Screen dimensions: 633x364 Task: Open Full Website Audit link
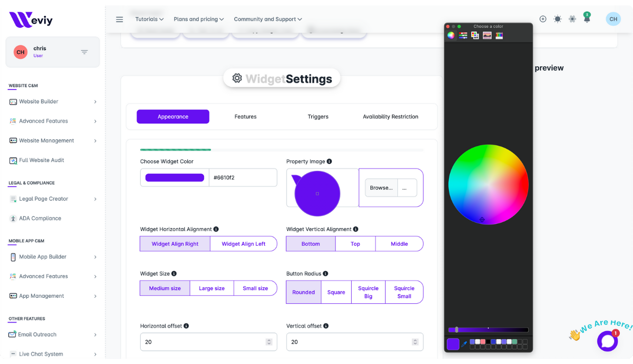click(x=41, y=160)
